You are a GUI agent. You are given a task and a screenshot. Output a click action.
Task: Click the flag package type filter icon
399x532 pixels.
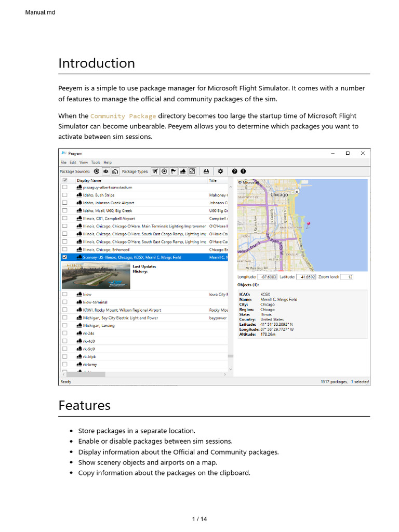[174, 171]
